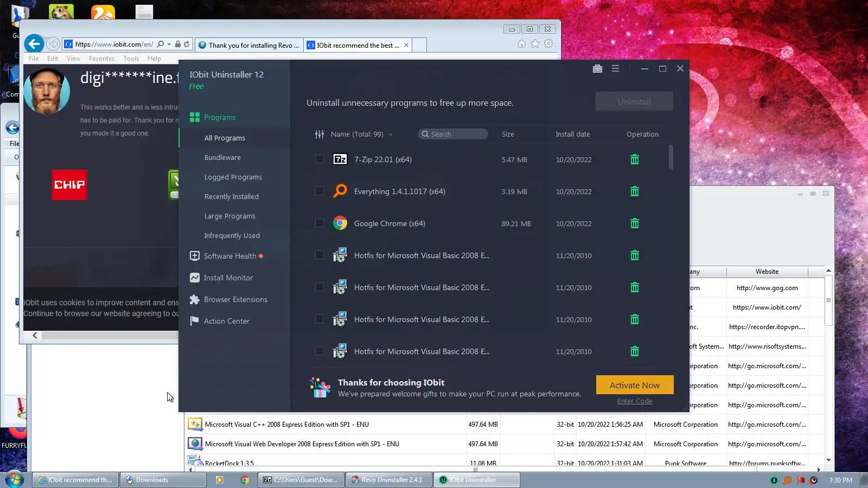The image size is (868, 488).
Task: Open the Windows Start menu orb
Action: tap(14, 480)
